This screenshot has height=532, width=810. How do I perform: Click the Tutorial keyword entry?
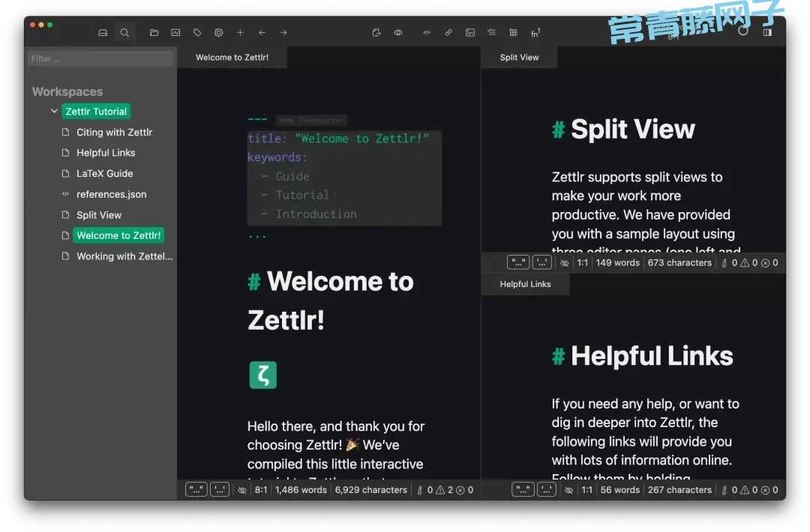point(302,195)
